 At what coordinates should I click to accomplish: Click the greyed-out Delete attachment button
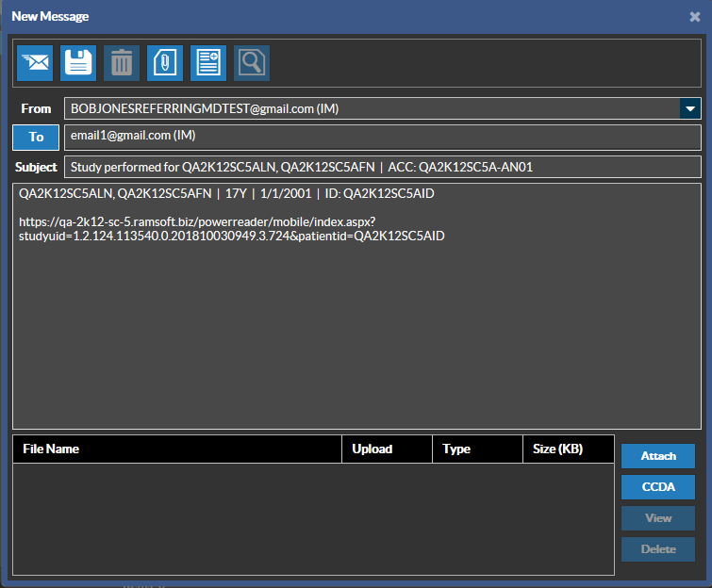point(657,549)
